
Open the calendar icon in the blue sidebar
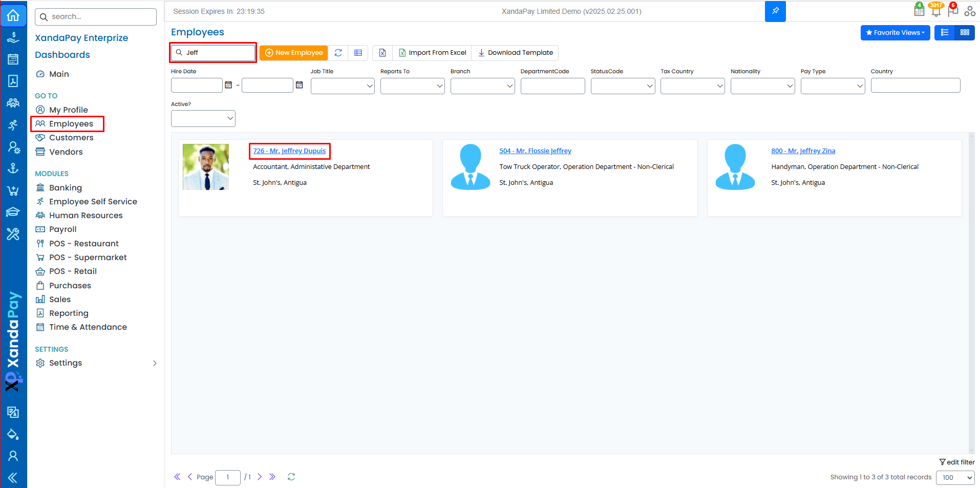tap(13, 59)
